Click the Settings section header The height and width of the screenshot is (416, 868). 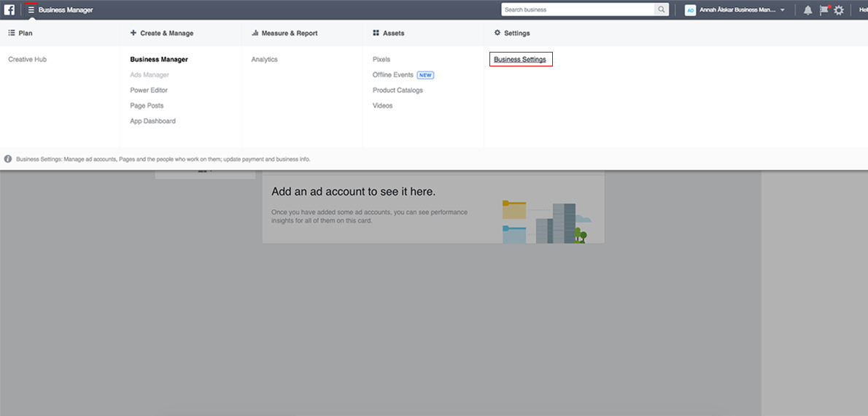click(x=512, y=34)
